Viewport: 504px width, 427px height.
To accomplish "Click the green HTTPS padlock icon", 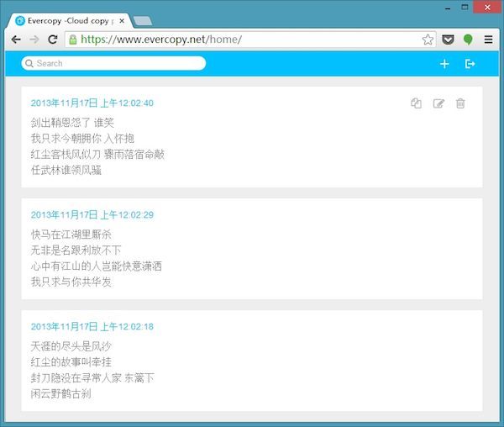I will [x=73, y=40].
